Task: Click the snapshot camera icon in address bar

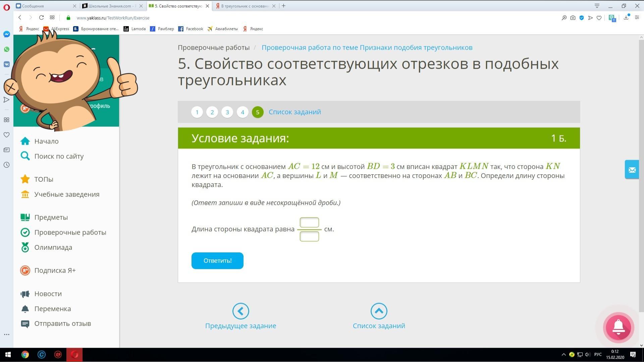Action: 573,18
